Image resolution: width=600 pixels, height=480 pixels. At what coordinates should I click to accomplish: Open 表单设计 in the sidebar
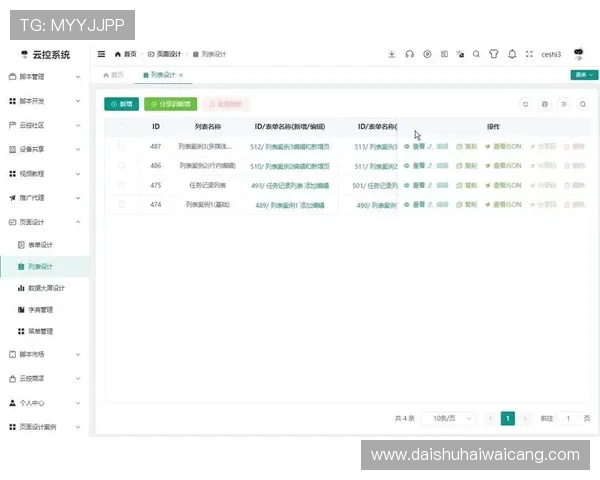[45, 245]
